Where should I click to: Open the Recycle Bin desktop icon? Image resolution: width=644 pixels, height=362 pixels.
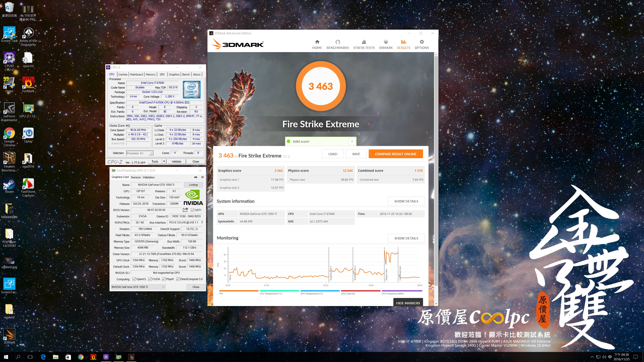point(9,9)
